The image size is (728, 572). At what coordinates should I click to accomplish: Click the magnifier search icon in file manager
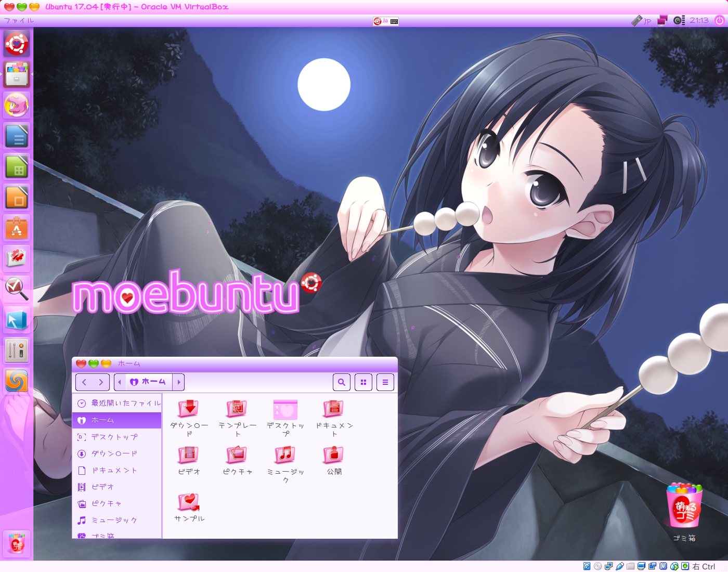[342, 382]
